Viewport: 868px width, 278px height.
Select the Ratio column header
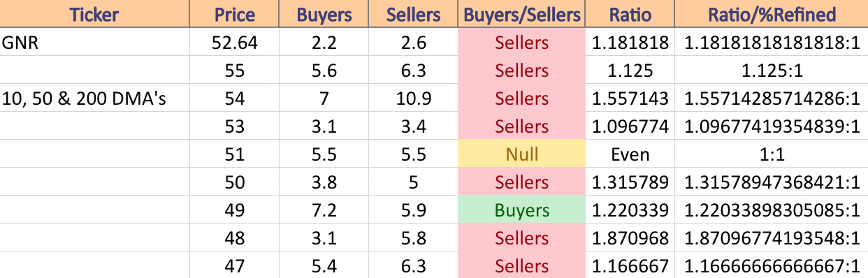[630, 14]
